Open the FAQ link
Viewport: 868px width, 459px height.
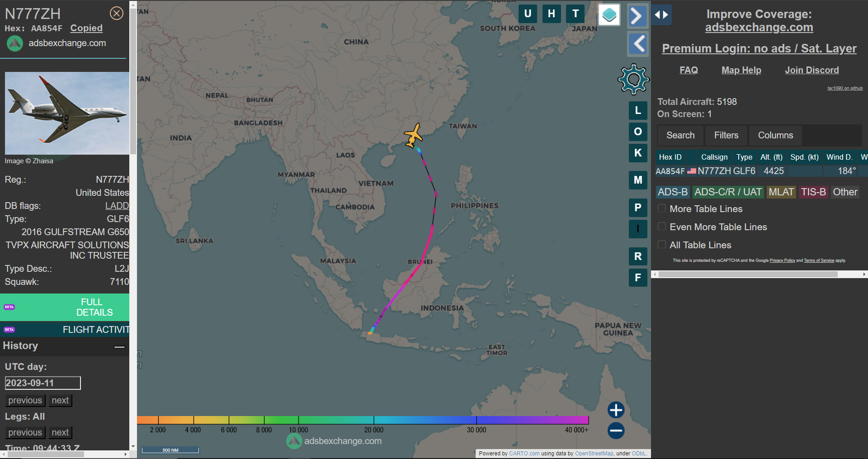pos(689,70)
